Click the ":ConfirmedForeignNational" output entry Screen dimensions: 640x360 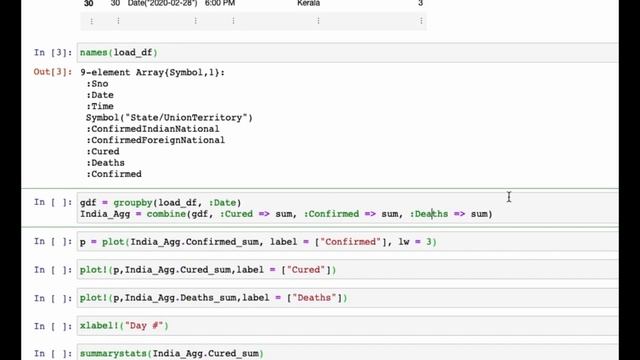point(155,140)
